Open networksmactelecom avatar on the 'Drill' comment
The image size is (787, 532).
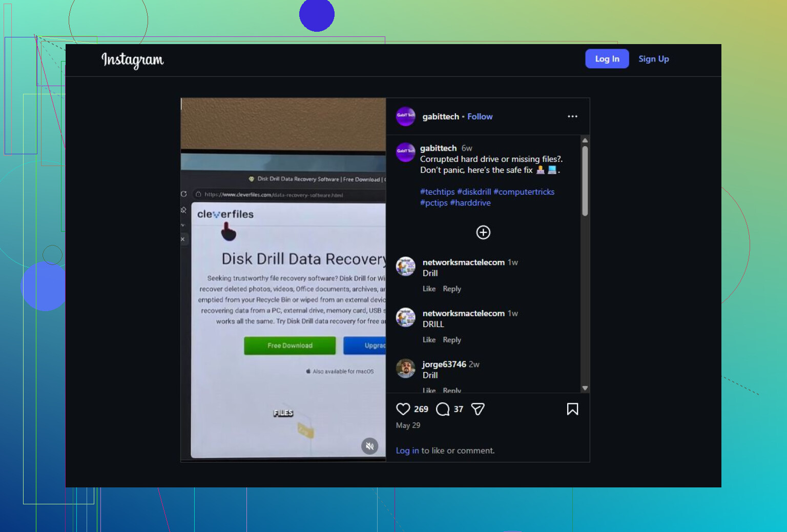[406, 267]
